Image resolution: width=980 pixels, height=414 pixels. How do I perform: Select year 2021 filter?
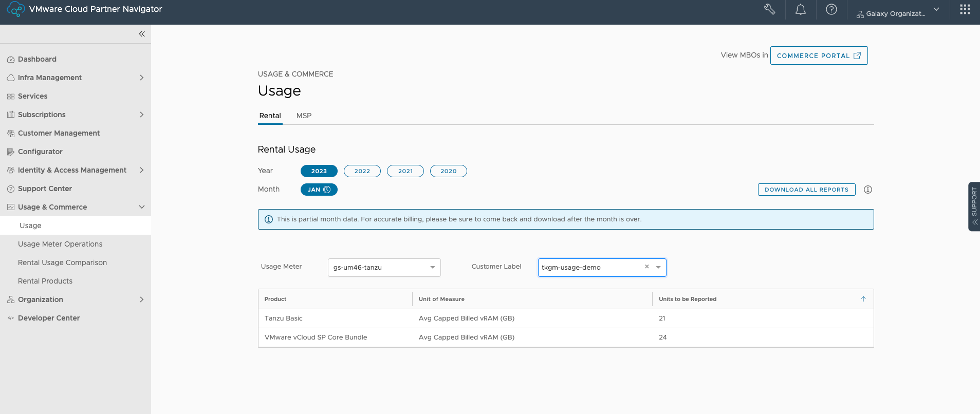click(405, 171)
